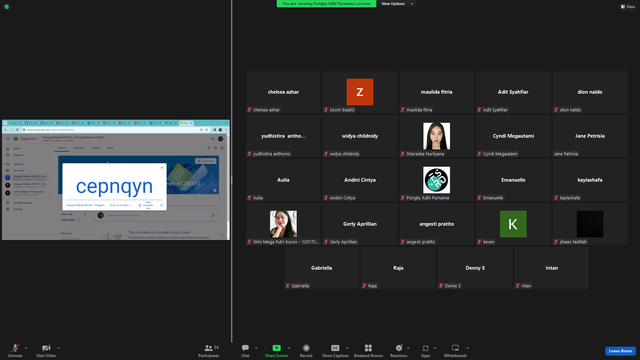Click the angesti pratito participant tile
The height and width of the screenshot is (360, 640).
436,224
